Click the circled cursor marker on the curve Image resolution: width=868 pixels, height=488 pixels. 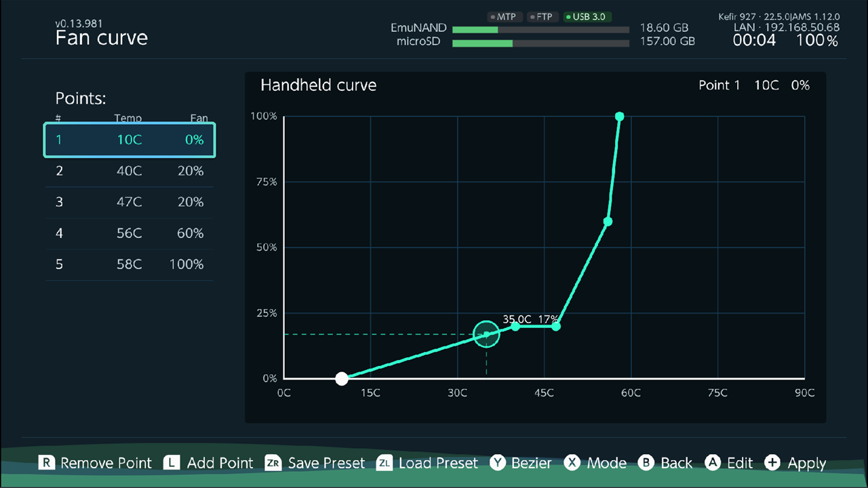[x=486, y=334]
